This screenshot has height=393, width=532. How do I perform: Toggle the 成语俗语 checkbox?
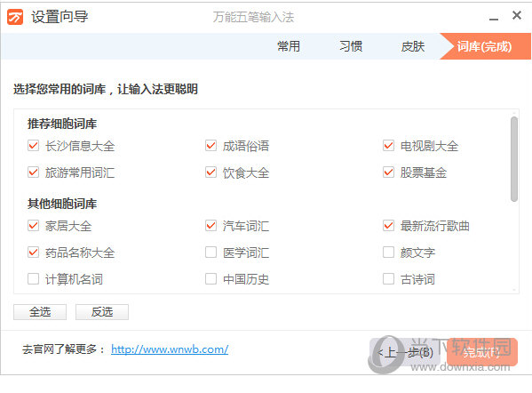click(211, 146)
